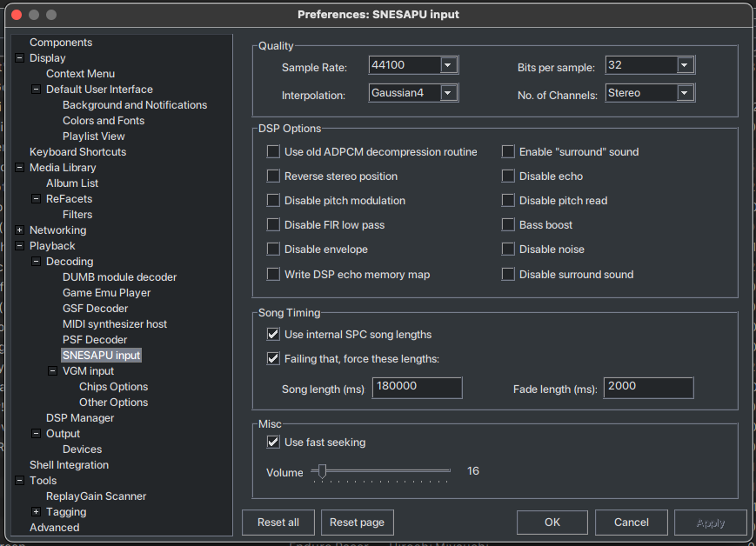The height and width of the screenshot is (546, 756).
Task: Open the DSP Manager page
Action: (x=80, y=418)
